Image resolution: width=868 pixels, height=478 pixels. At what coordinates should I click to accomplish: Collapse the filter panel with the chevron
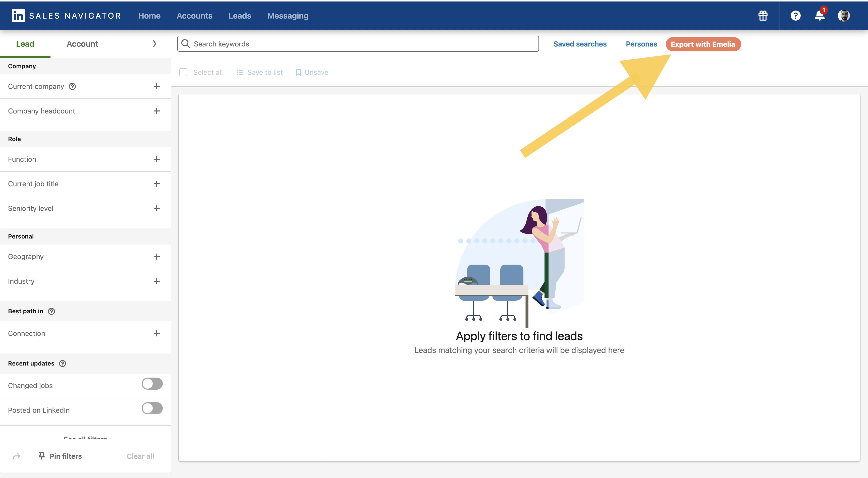pyautogui.click(x=154, y=44)
